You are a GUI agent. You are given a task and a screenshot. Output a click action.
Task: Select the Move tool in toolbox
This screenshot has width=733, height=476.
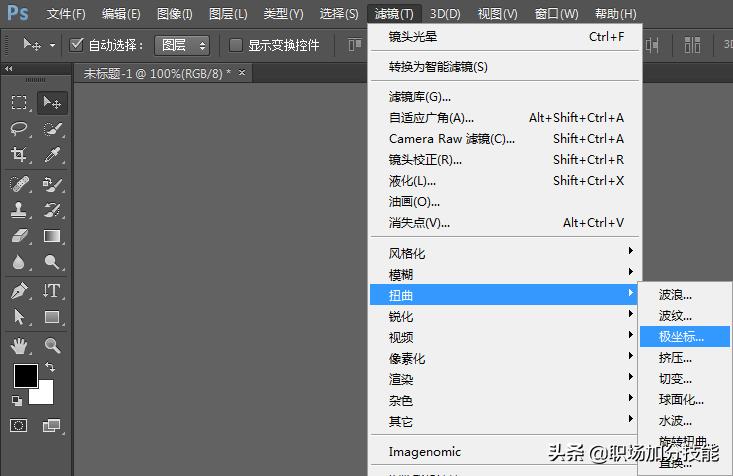click(x=52, y=102)
